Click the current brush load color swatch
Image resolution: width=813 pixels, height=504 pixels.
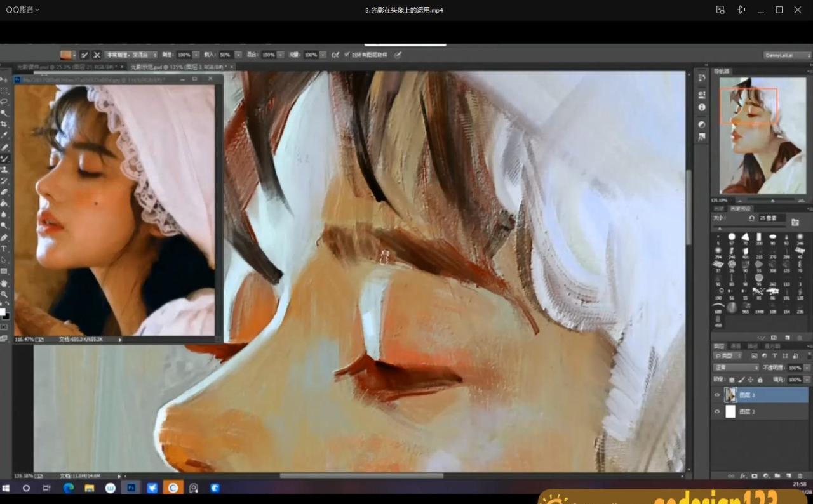pyautogui.click(x=66, y=55)
